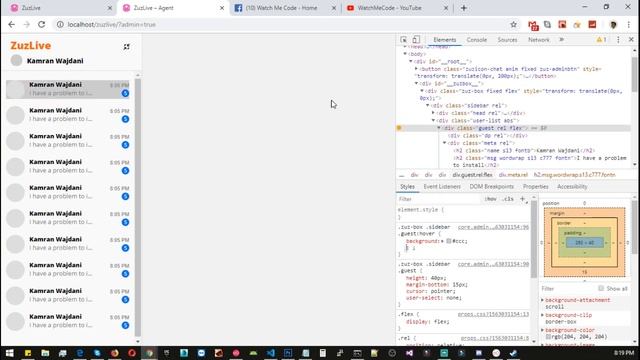This screenshot has width=640, height=360.
Task: Collapse the div class meta rel node
Action: pyautogui.click(x=444, y=143)
